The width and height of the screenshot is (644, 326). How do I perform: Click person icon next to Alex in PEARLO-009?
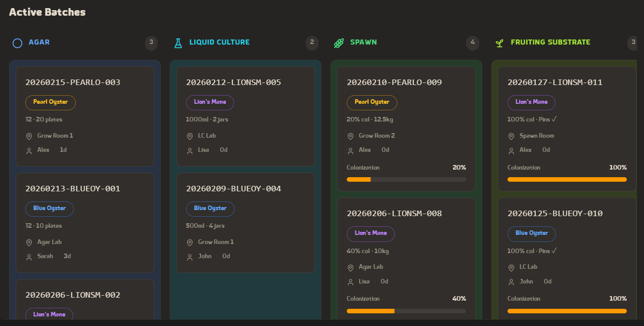(x=350, y=150)
